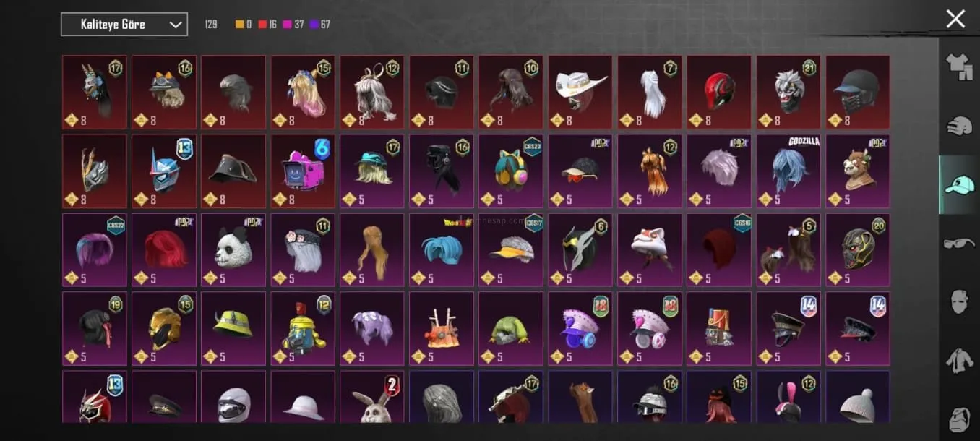Image resolution: width=980 pixels, height=441 pixels.
Task: Filter by the purple 67 quality count
Action: (x=319, y=25)
